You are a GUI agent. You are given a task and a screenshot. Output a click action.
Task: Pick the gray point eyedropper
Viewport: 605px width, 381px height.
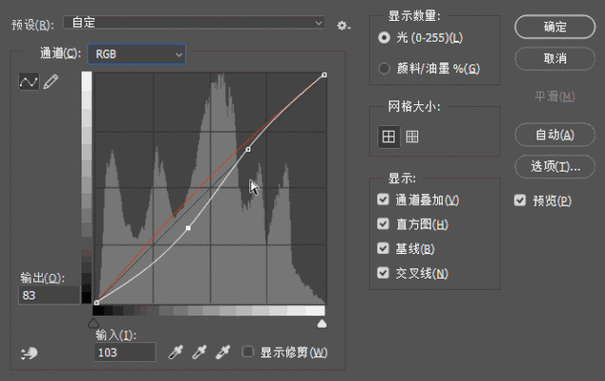click(199, 352)
